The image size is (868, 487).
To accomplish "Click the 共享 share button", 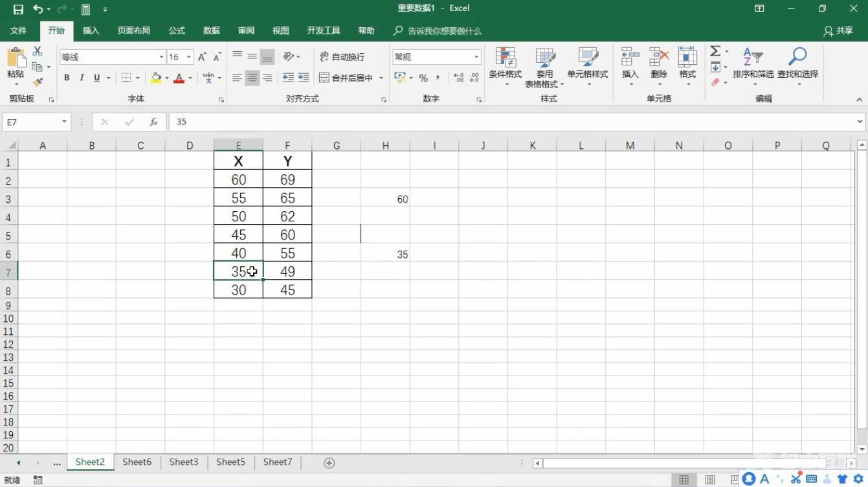I will [838, 30].
